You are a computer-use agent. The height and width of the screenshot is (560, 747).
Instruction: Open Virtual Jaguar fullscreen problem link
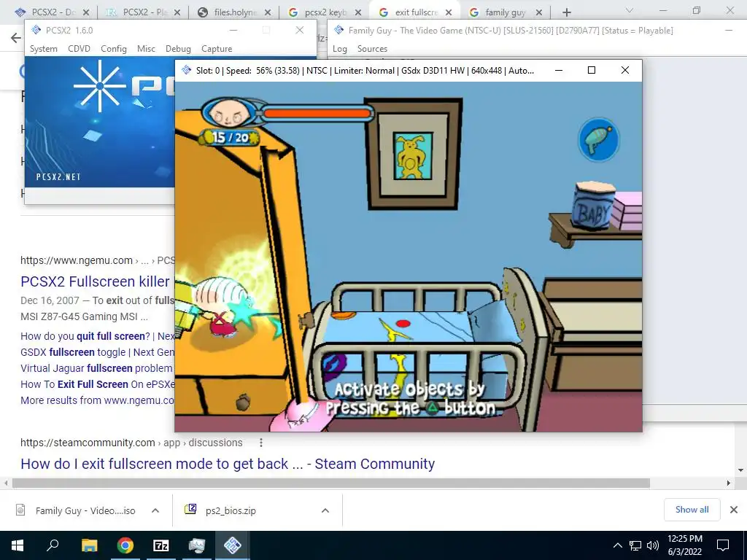coord(96,368)
